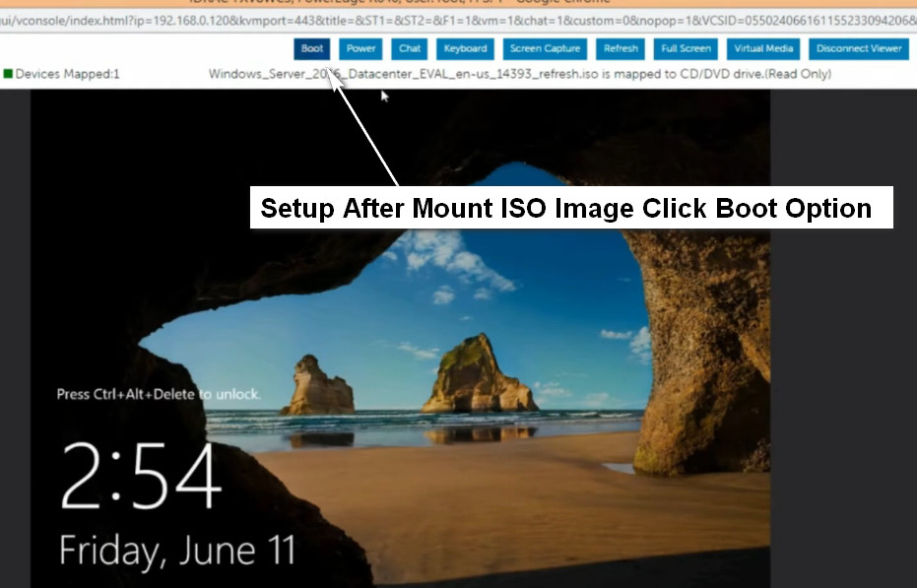Click Disconnect Viewer

859,48
